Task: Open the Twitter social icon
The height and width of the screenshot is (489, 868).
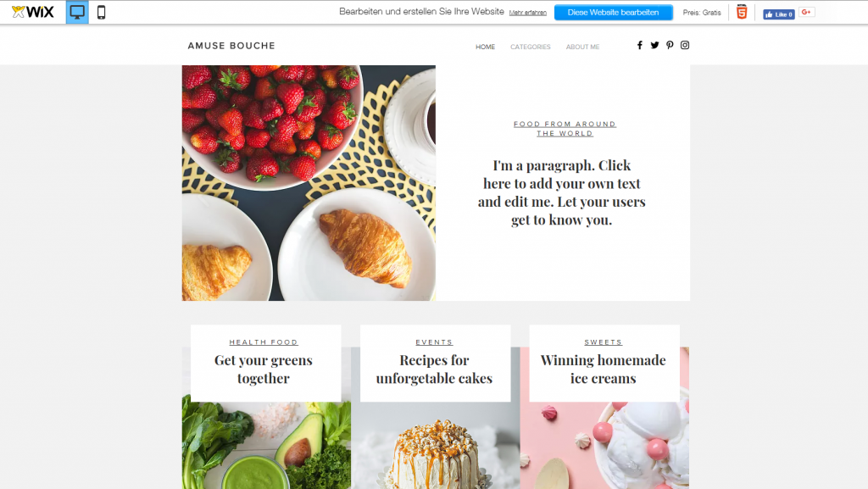Action: [x=655, y=46]
